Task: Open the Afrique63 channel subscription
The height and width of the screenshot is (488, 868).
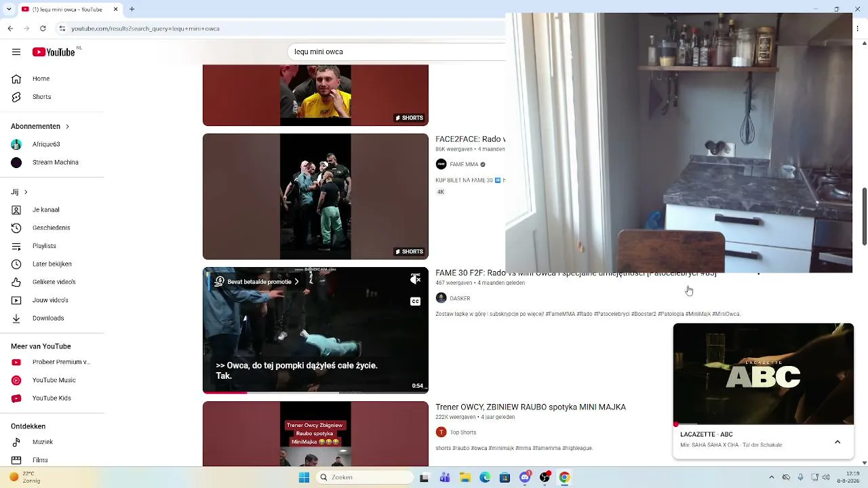Action: pyautogui.click(x=46, y=144)
